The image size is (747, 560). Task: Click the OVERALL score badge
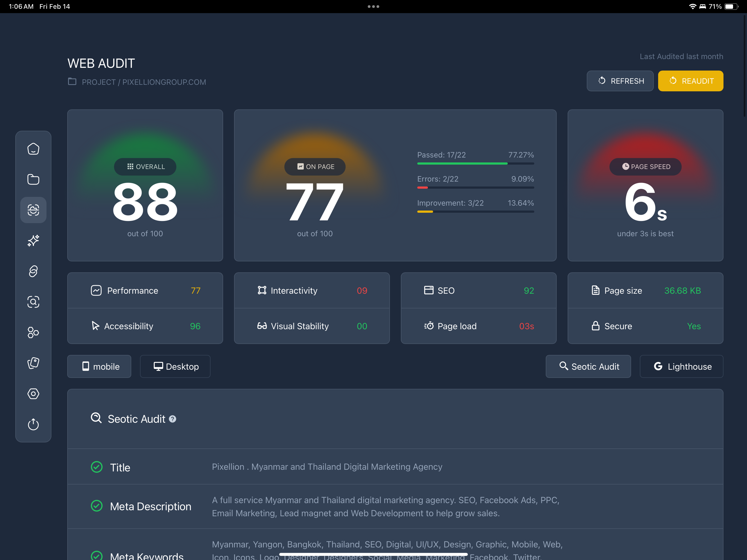click(x=145, y=167)
